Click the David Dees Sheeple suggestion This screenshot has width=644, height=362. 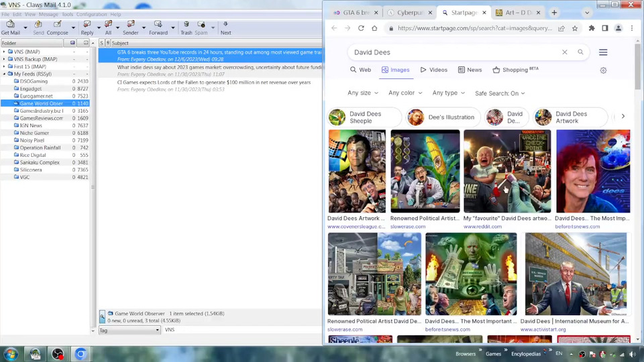tap(364, 117)
